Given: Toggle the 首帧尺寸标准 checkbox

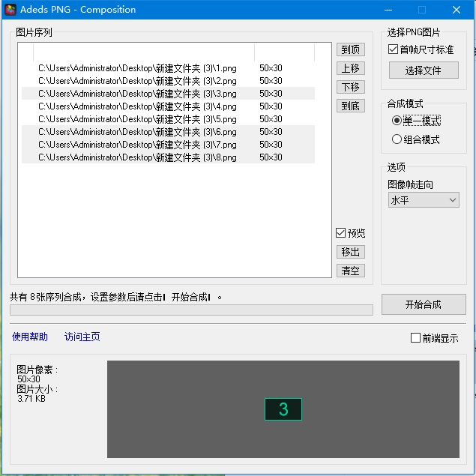Looking at the screenshot, I should (x=421, y=49).
